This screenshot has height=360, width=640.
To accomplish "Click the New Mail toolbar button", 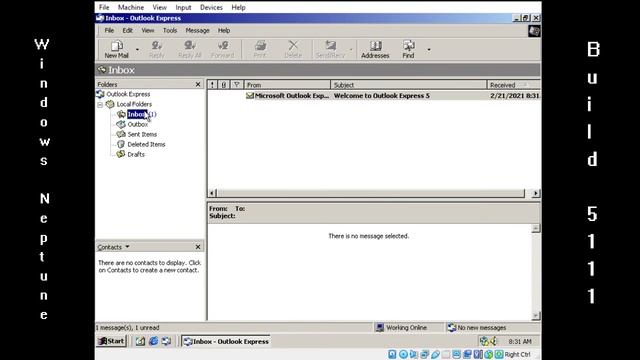I will coord(116,49).
